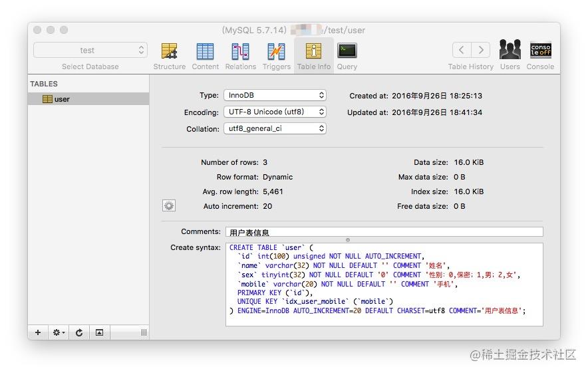
Task: Click the Max data size value 0 B
Action: [x=460, y=177]
